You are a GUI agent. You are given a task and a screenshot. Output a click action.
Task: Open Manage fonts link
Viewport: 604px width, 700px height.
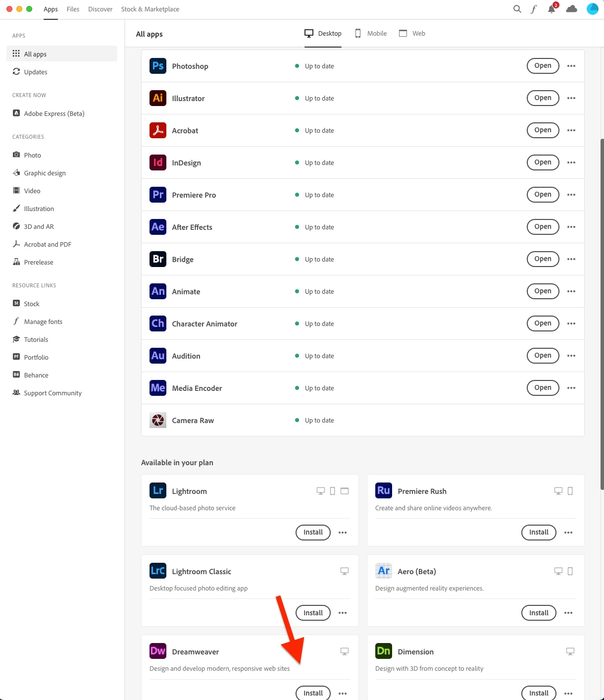click(x=62, y=322)
